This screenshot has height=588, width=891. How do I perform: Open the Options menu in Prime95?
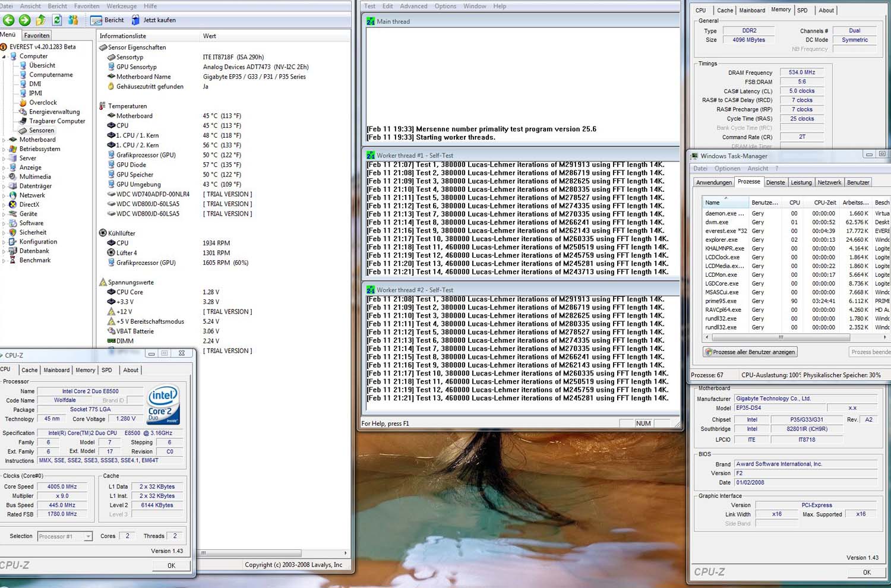click(x=445, y=6)
